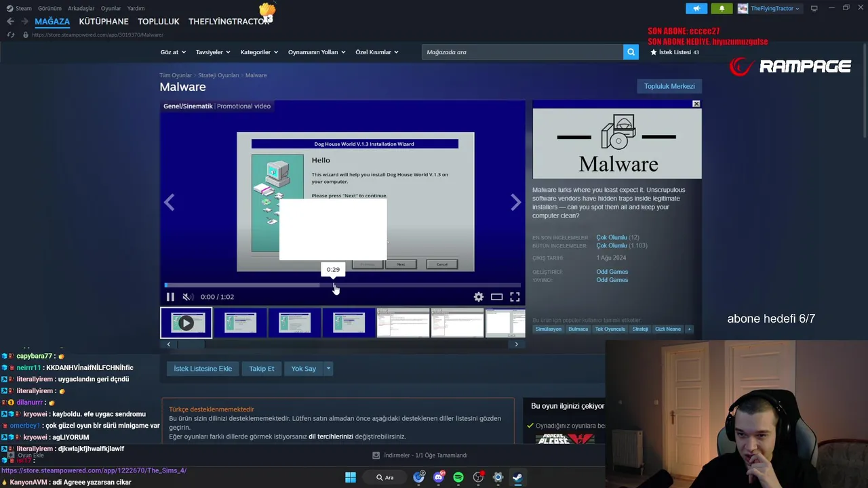Open dil tercihlerinizi link

coord(331,436)
